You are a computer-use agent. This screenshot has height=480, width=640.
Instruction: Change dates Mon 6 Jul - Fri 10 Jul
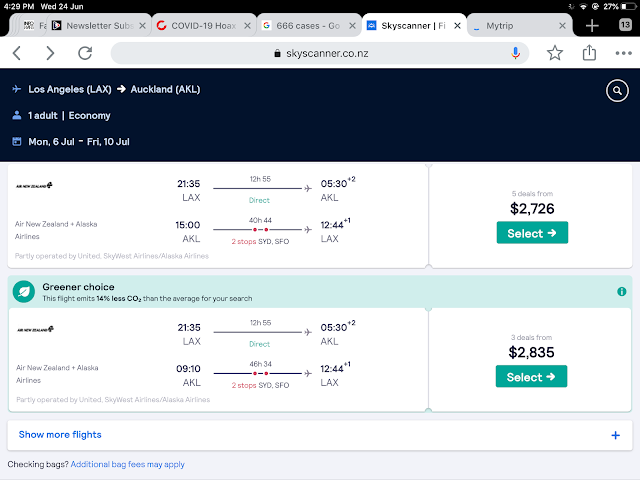(79, 142)
